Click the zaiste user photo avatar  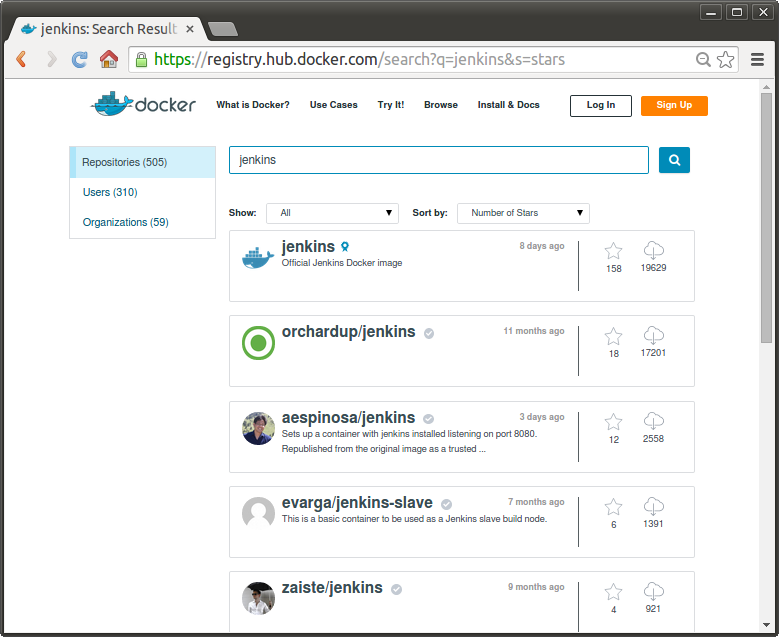258,598
